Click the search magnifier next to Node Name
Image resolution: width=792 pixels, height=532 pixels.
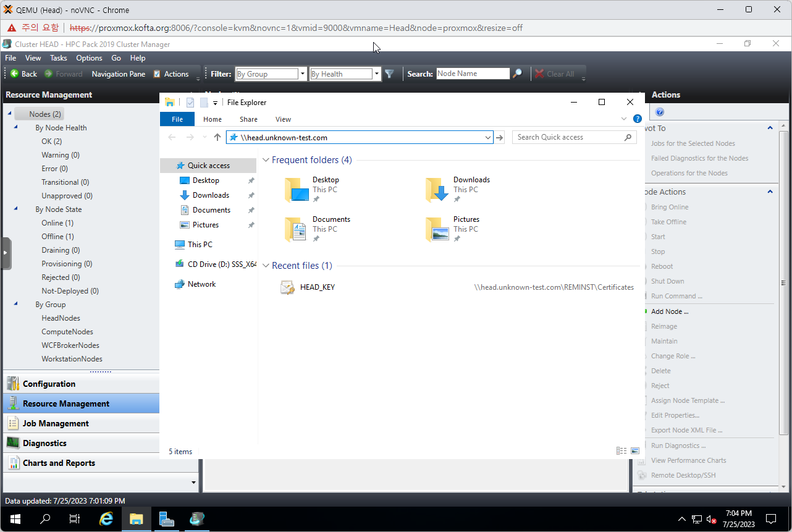click(518, 74)
